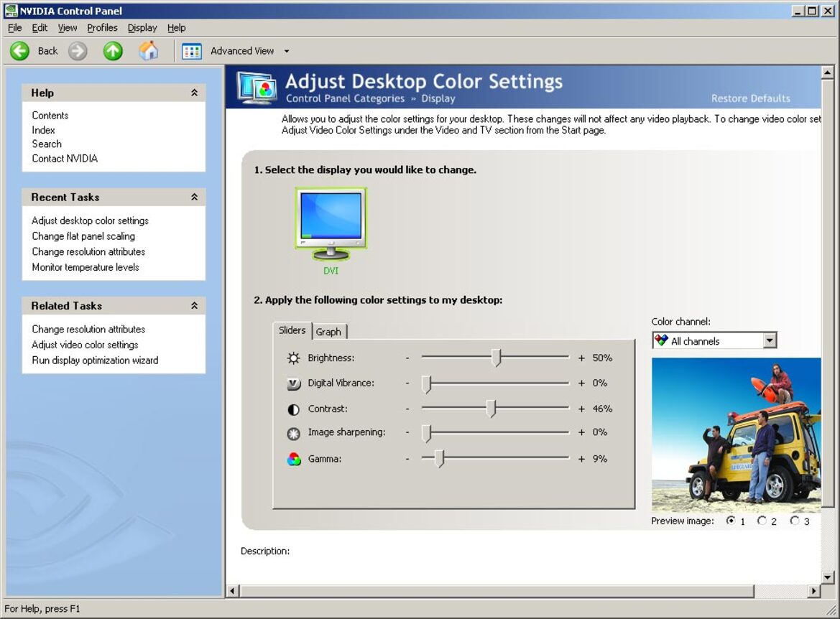This screenshot has height=619, width=840.
Task: Click Control Panel Categories breadcrumb
Action: pyautogui.click(x=346, y=98)
